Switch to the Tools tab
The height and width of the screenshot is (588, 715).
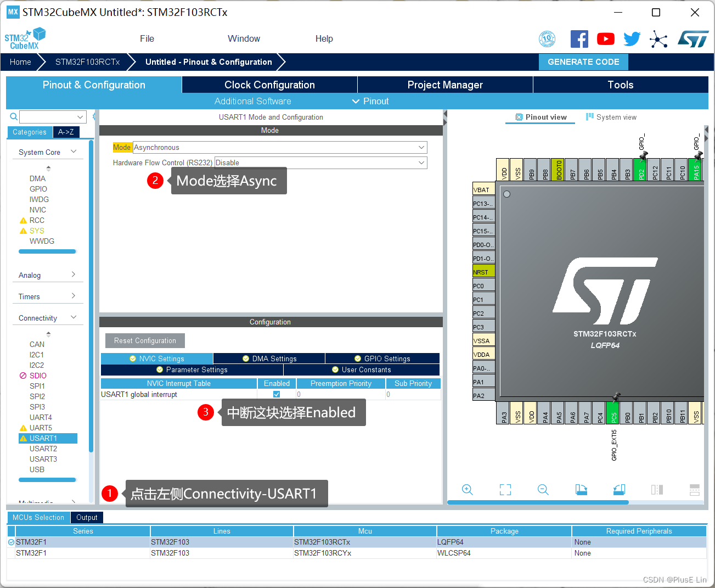[621, 85]
